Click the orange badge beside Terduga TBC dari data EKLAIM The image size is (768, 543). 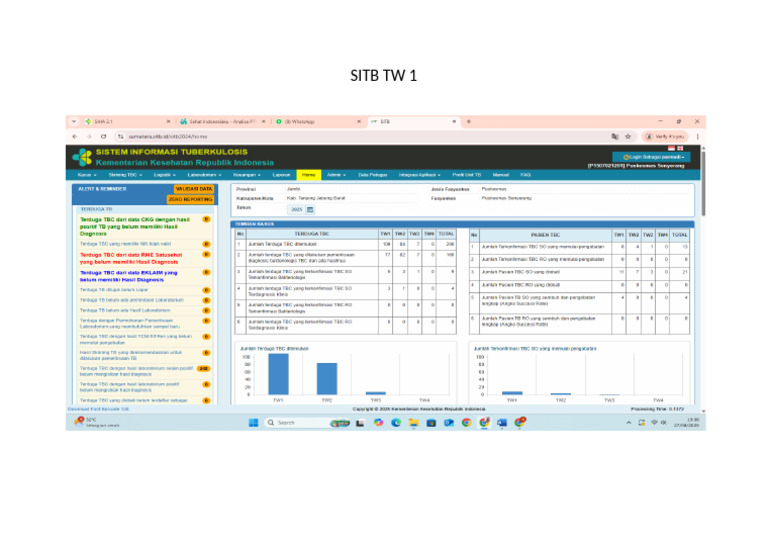tap(206, 272)
